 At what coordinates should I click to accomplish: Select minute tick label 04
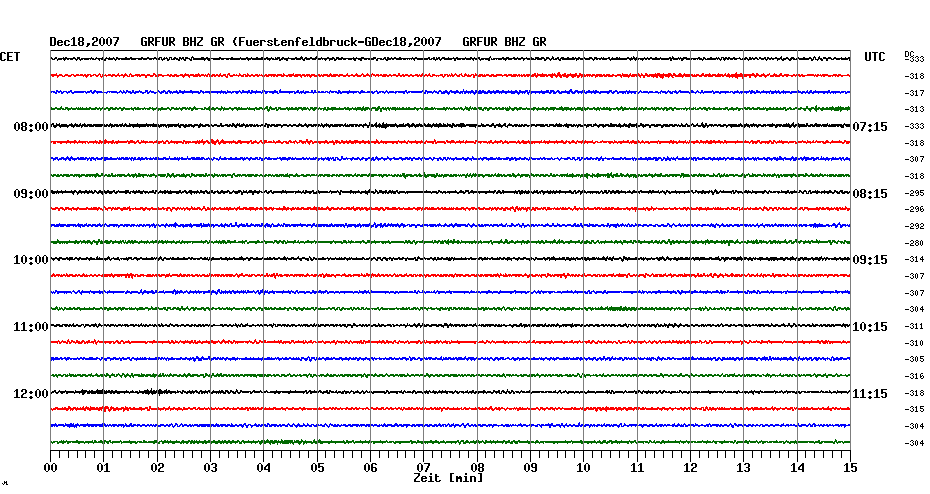264,468
